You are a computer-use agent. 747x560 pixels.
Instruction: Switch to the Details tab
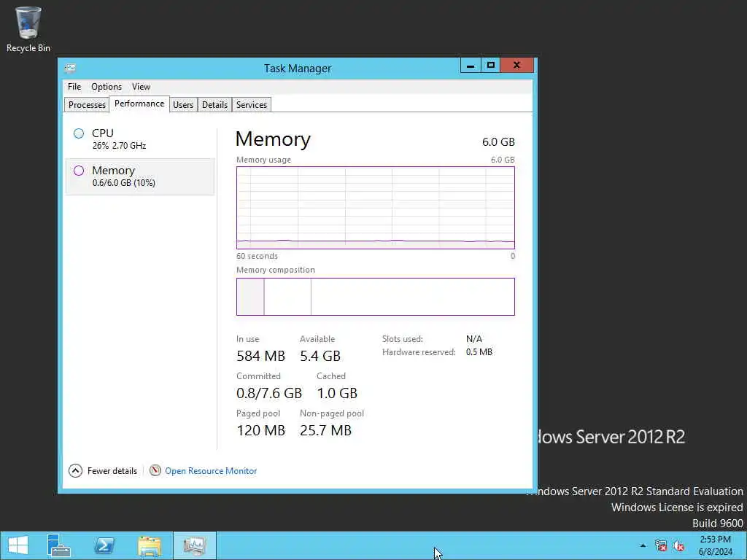[x=214, y=105]
